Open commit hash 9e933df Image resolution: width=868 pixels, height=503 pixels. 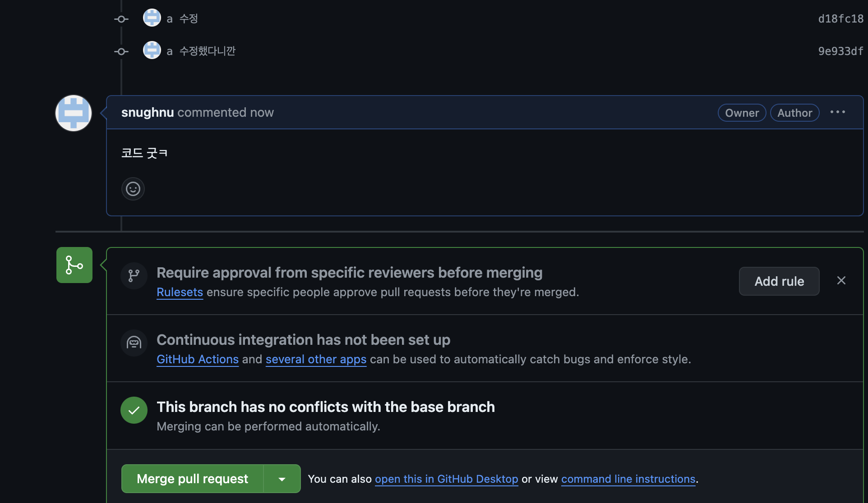pyautogui.click(x=840, y=51)
